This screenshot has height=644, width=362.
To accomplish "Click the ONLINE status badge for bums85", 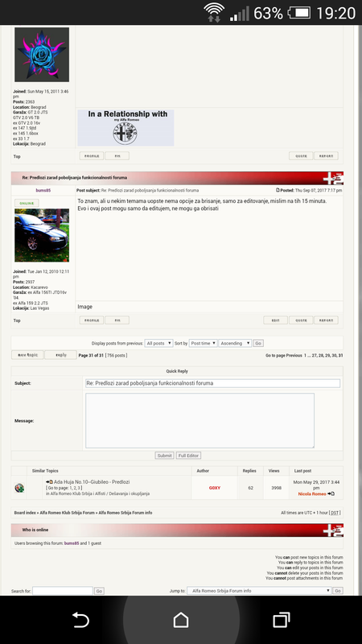I will point(27,203).
